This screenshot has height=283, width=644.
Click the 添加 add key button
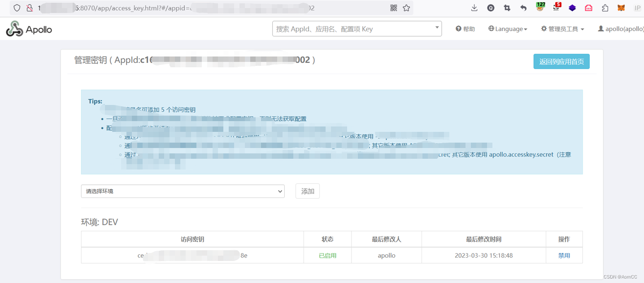pyautogui.click(x=307, y=191)
